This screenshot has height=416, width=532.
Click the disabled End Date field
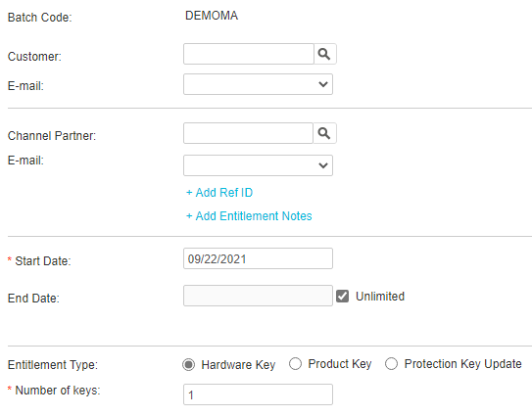(x=258, y=296)
